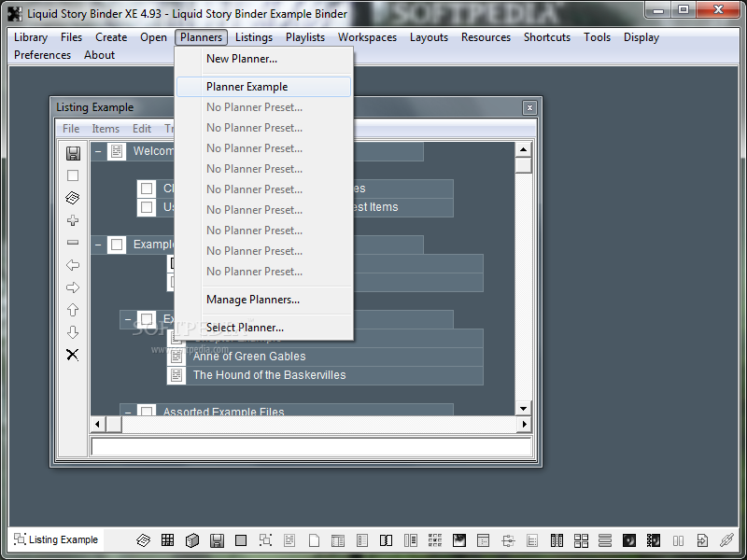Open the Preferences menu
Image resolution: width=747 pixels, height=560 pixels.
pos(42,55)
